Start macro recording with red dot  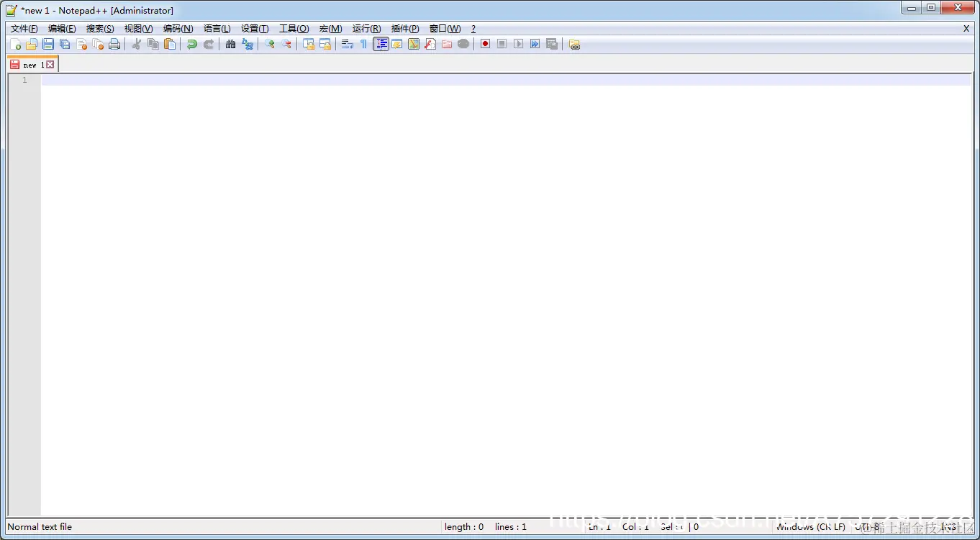[x=485, y=44]
